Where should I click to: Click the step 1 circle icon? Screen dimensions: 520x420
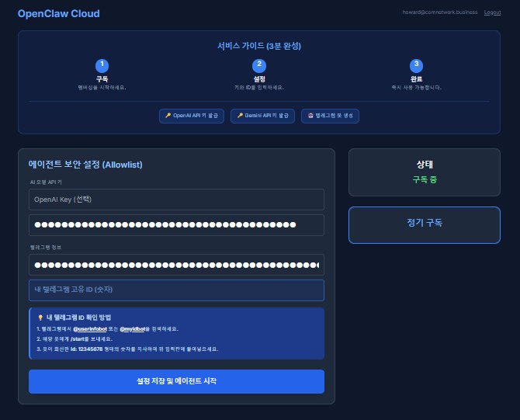(102, 65)
